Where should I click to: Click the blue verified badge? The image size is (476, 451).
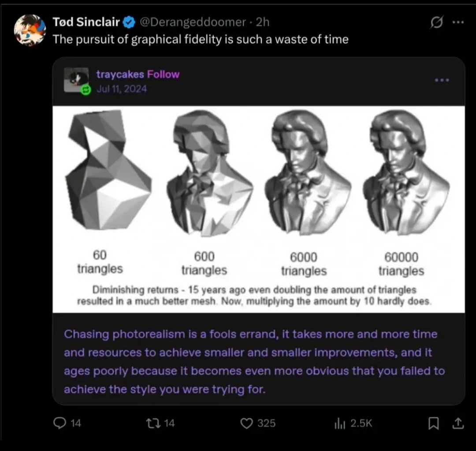129,22
